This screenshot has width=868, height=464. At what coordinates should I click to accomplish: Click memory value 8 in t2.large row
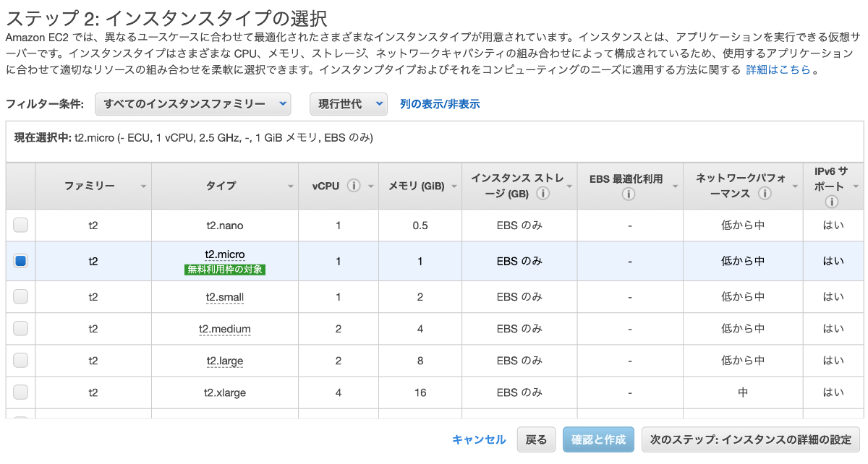pyautogui.click(x=420, y=361)
